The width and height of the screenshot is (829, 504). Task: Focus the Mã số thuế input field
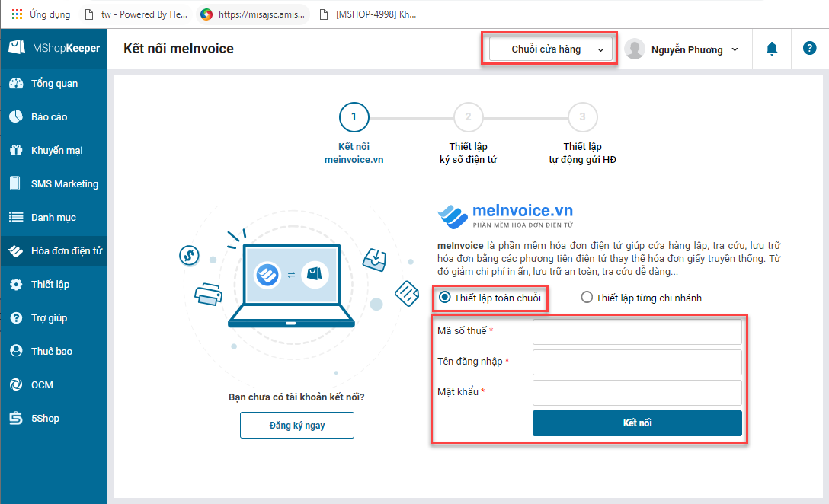[637, 332]
